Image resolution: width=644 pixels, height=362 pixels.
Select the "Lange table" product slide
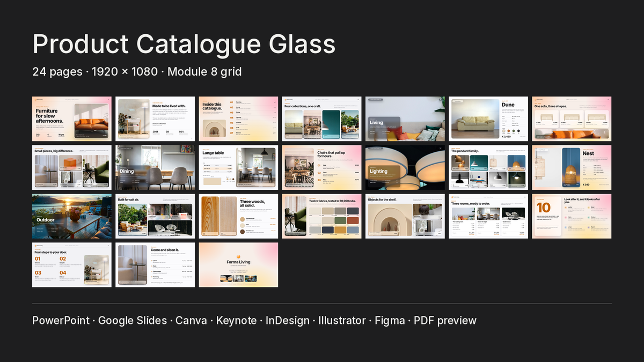click(x=238, y=167)
